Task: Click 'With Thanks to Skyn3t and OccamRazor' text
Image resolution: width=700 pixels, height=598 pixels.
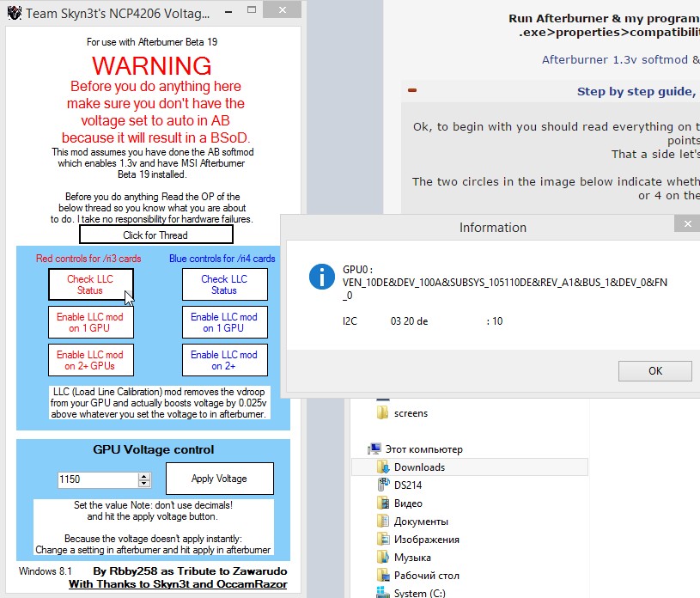Action: click(178, 584)
